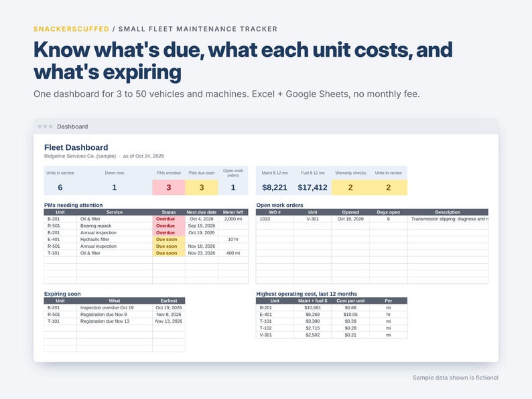Viewport: 532px width, 399px height.
Task: Click the 'Nov 13, 2026' earliest date
Action: pyautogui.click(x=169, y=321)
